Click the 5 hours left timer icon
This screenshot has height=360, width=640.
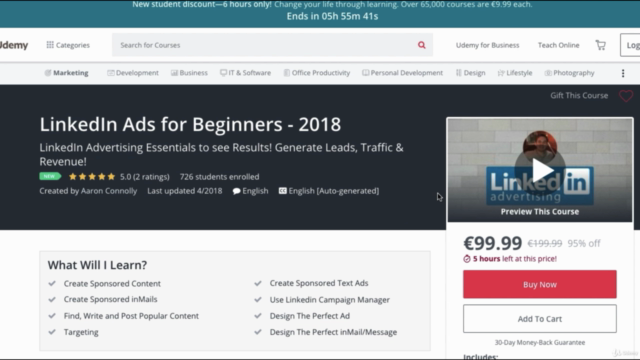click(x=467, y=259)
